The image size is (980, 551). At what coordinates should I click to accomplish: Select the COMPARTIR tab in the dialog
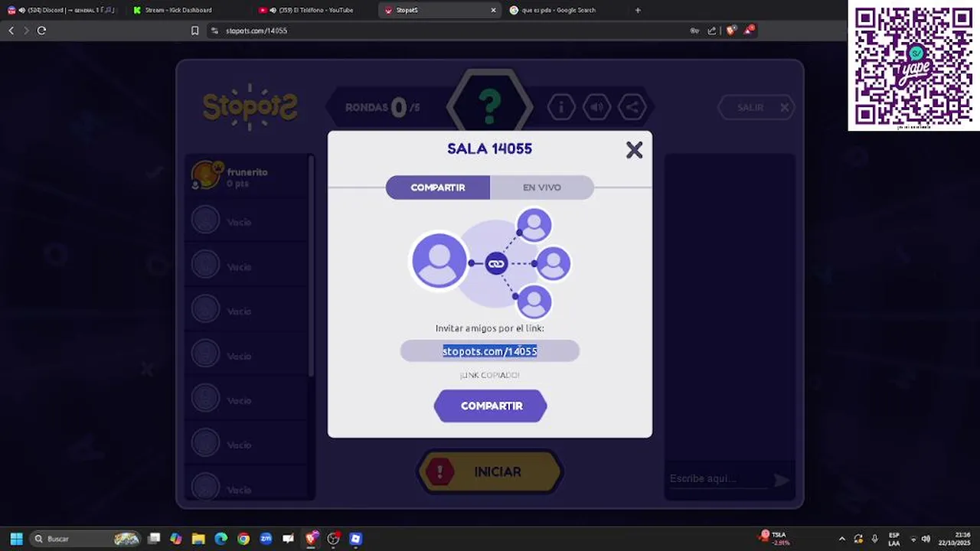click(x=438, y=187)
